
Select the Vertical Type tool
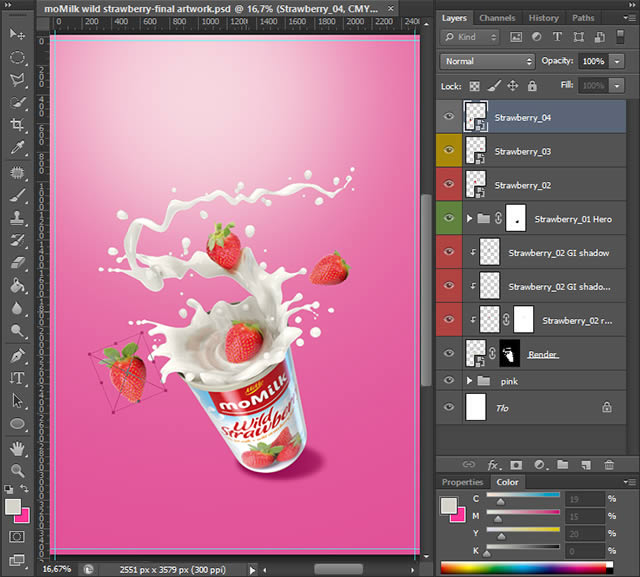[17, 378]
